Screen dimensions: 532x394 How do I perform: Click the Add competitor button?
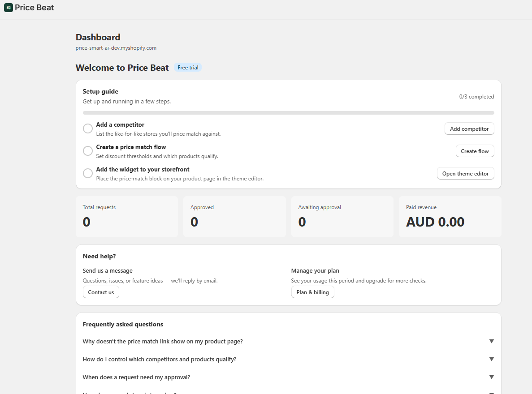pos(469,129)
